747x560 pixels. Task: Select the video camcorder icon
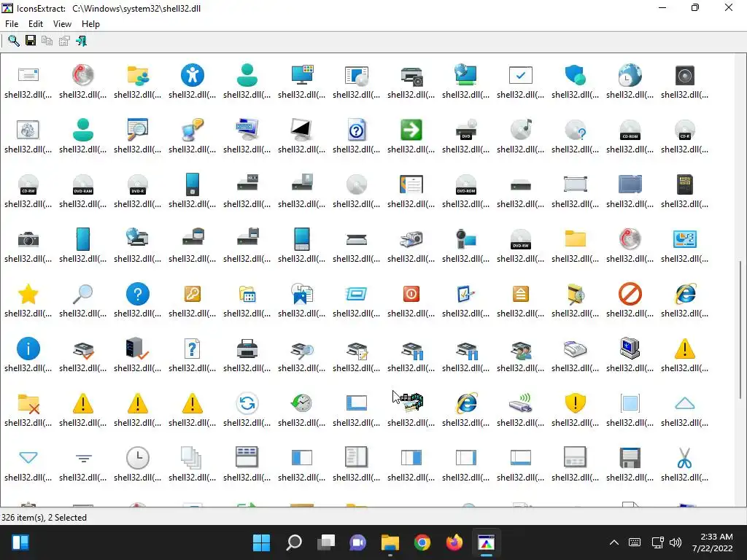coord(466,239)
